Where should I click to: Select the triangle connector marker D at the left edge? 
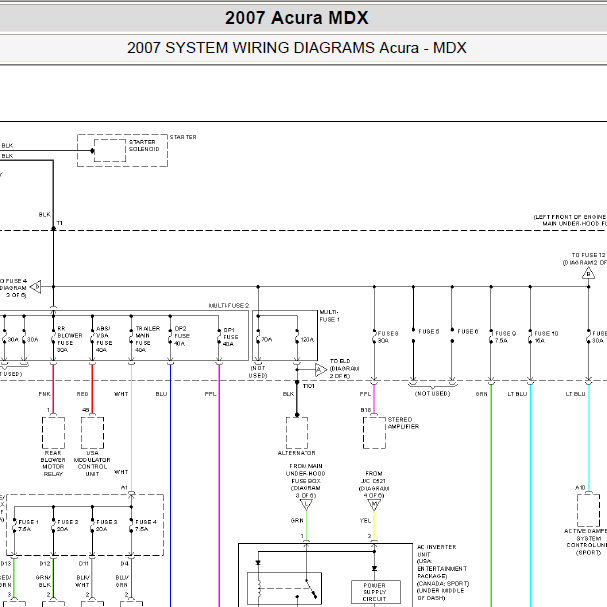pos(36,287)
